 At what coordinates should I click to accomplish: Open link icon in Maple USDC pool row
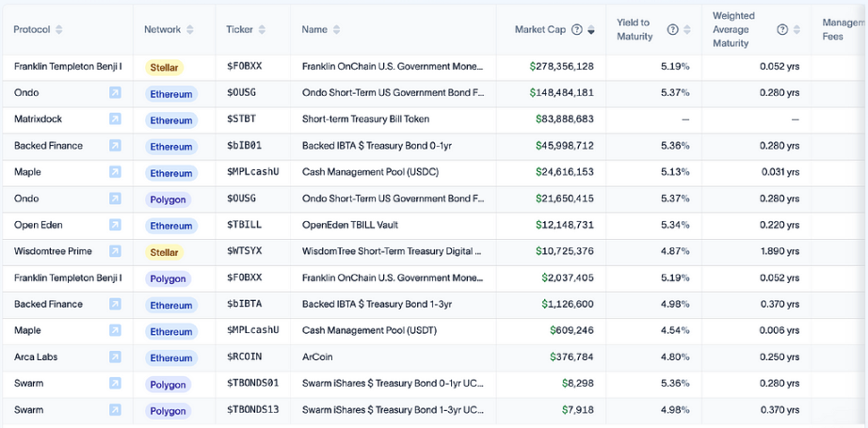pyautogui.click(x=115, y=172)
